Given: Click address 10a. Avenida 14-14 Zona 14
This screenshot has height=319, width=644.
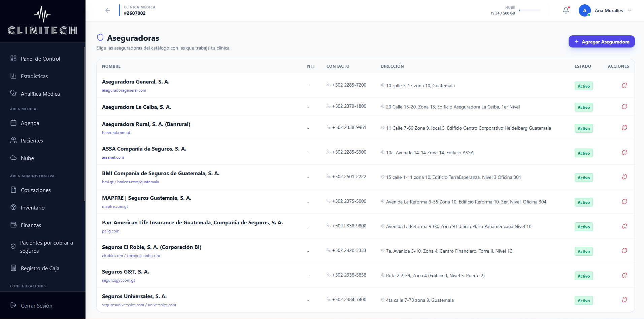Looking at the screenshot, I should coord(430,153).
